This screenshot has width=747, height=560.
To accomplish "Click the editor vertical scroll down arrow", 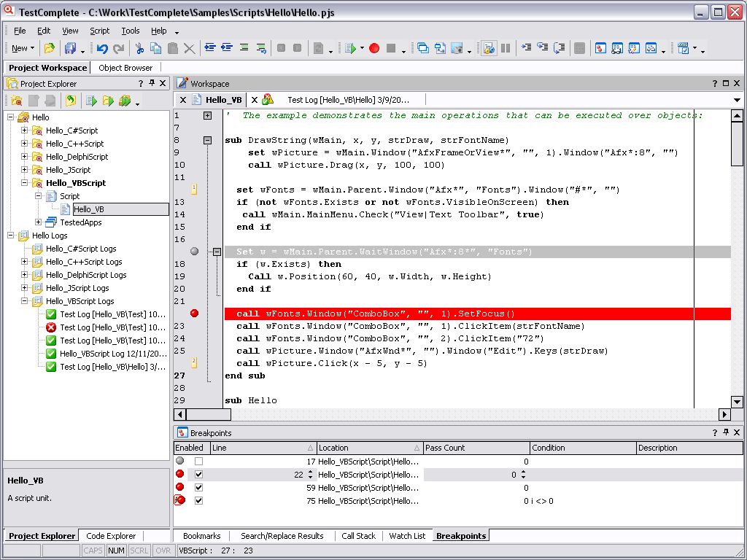I will (x=737, y=402).
